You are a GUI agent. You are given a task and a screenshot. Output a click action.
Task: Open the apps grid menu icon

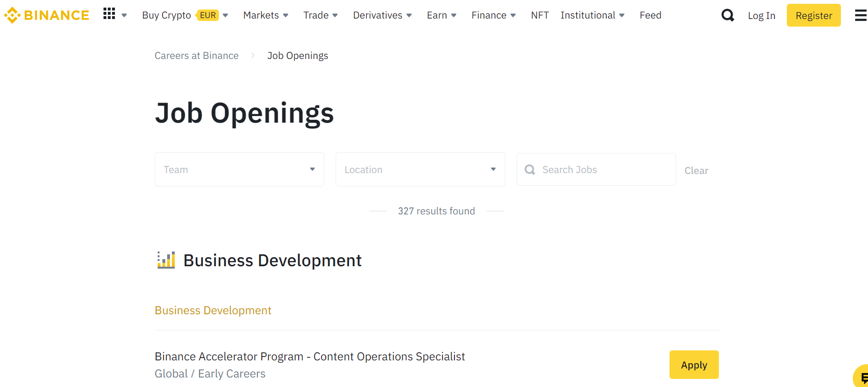[109, 14]
